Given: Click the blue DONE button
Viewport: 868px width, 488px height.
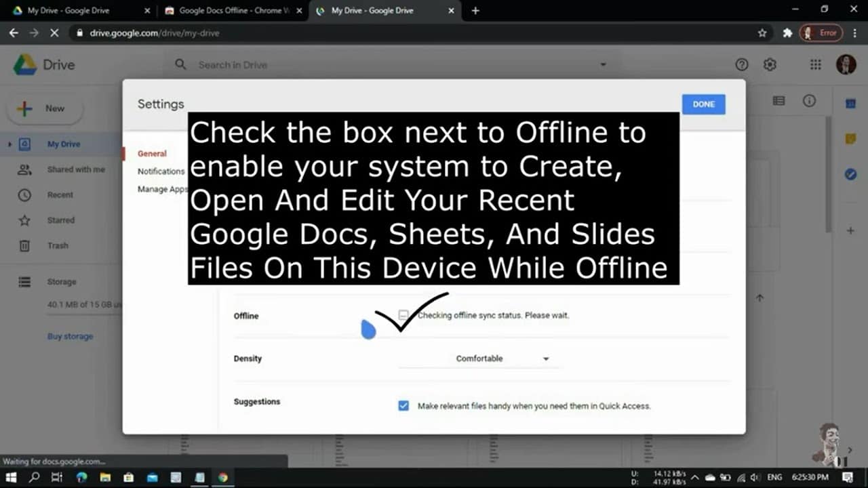Looking at the screenshot, I should point(703,104).
